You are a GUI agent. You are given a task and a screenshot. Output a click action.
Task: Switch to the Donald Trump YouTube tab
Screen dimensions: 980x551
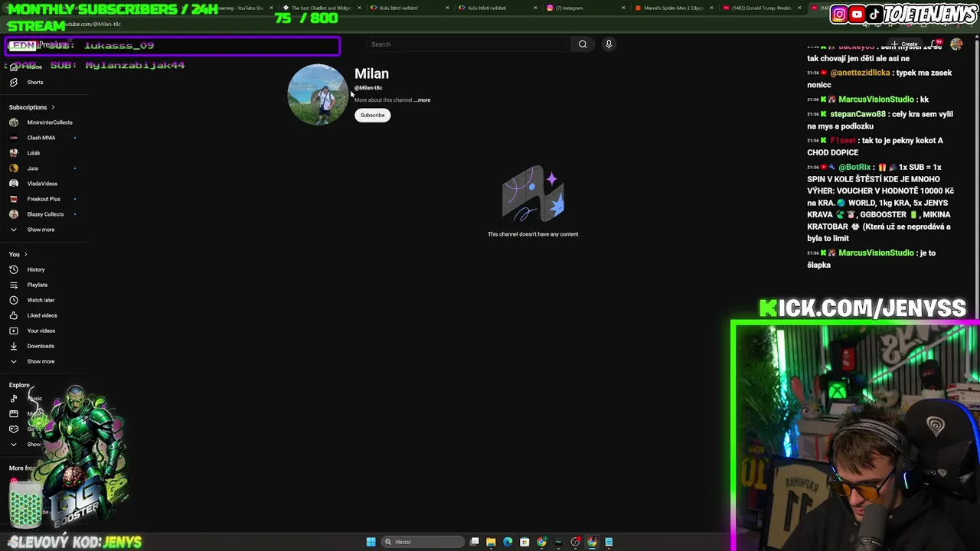pyautogui.click(x=762, y=8)
